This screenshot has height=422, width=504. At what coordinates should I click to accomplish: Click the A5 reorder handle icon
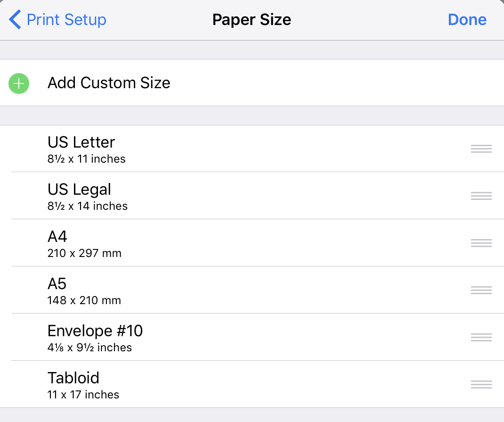point(481,290)
